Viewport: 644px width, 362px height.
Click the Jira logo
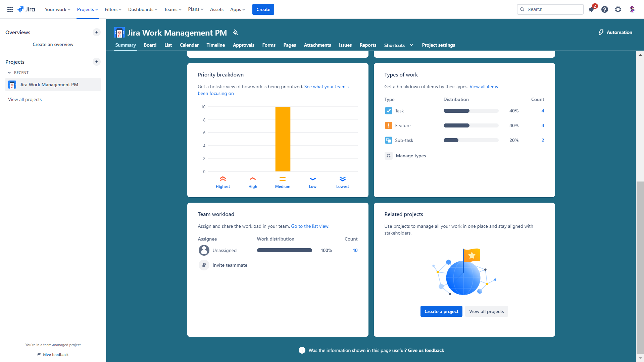tap(26, 9)
